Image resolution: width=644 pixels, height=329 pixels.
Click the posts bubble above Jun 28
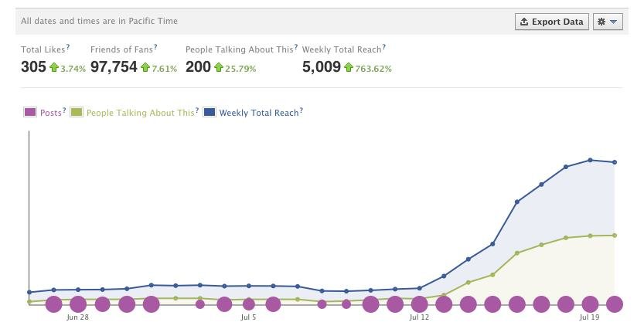point(78,304)
